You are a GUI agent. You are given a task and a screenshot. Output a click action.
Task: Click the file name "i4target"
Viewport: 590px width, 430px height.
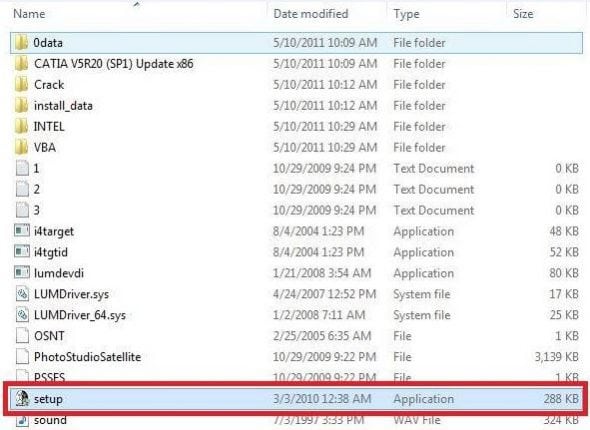(x=54, y=231)
